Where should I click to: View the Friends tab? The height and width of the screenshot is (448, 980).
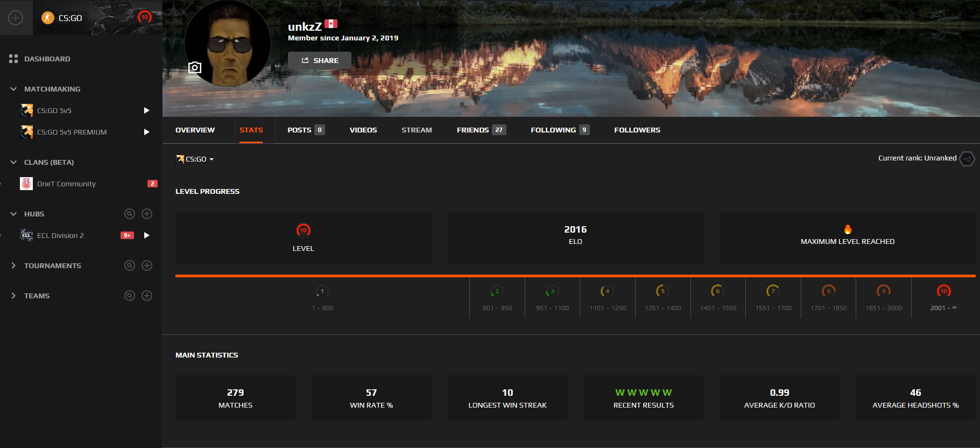481,130
